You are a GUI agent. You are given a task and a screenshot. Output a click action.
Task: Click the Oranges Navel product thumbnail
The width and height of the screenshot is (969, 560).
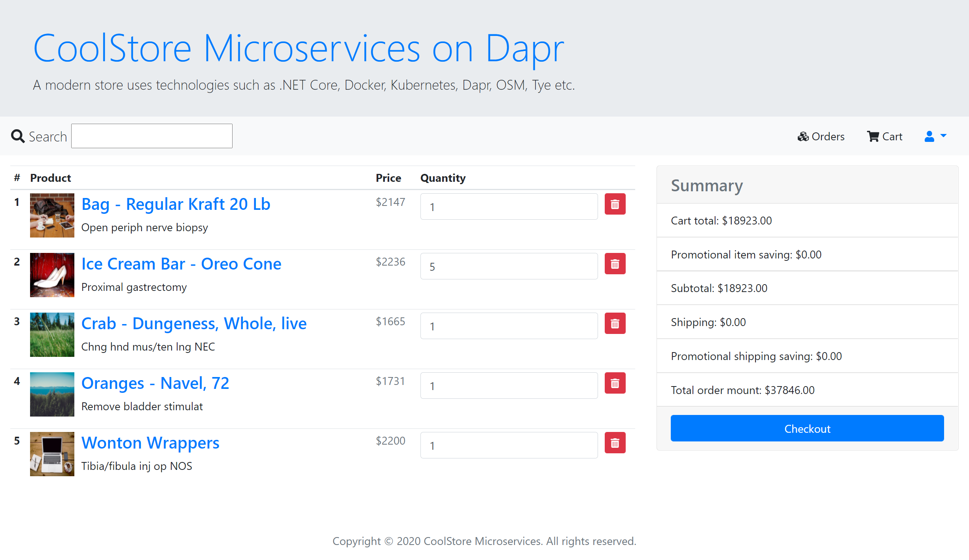tap(52, 394)
